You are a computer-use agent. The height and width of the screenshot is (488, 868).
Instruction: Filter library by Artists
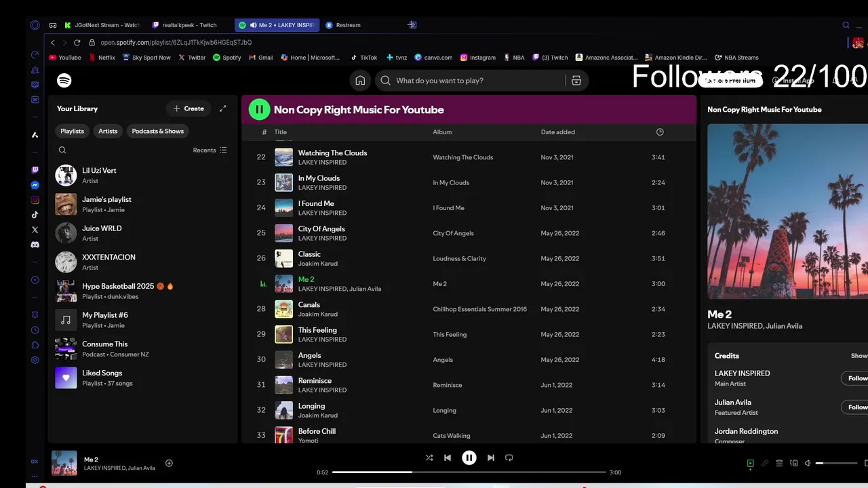[108, 131]
